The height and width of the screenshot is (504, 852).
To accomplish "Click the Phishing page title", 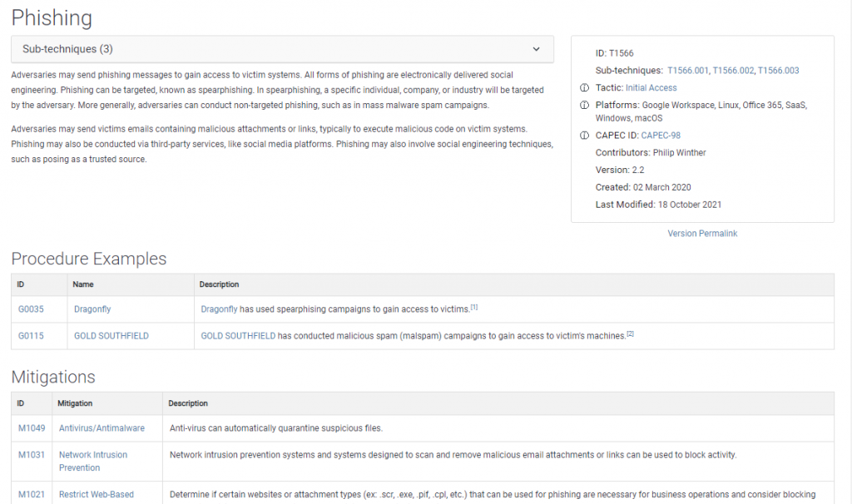I will [52, 18].
